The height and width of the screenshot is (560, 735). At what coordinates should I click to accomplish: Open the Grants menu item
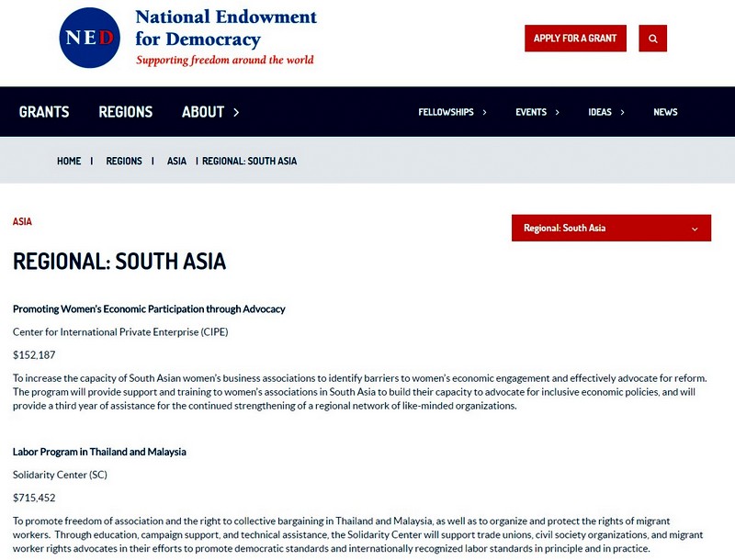click(x=44, y=112)
